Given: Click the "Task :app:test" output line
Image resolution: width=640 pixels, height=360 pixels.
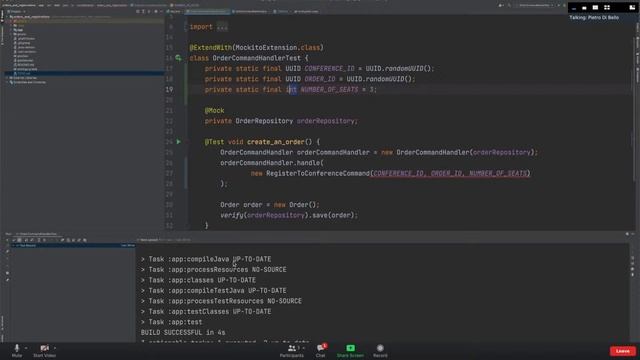Looking at the screenshot, I should click(x=171, y=322).
